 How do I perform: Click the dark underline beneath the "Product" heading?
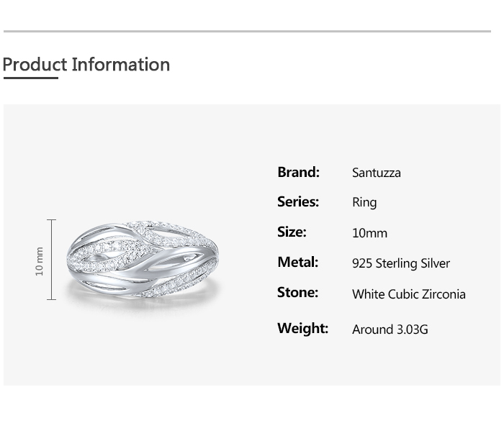[x=30, y=78]
